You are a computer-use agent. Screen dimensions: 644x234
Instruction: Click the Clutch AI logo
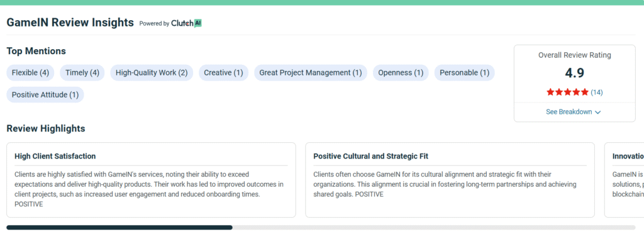(x=186, y=23)
